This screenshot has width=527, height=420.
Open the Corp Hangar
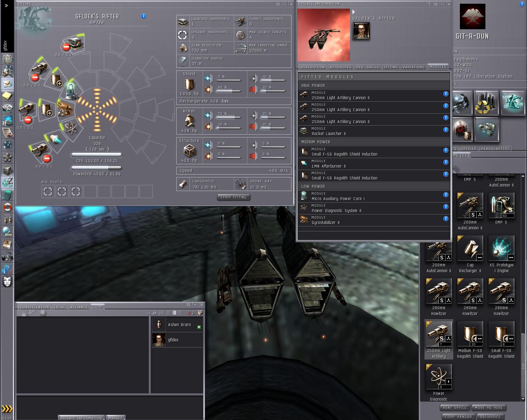click(x=458, y=417)
